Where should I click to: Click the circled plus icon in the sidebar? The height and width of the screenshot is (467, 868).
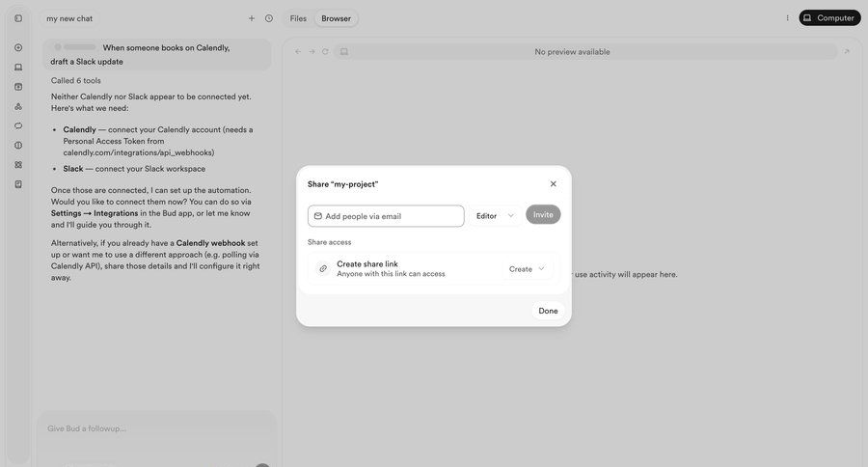click(18, 47)
